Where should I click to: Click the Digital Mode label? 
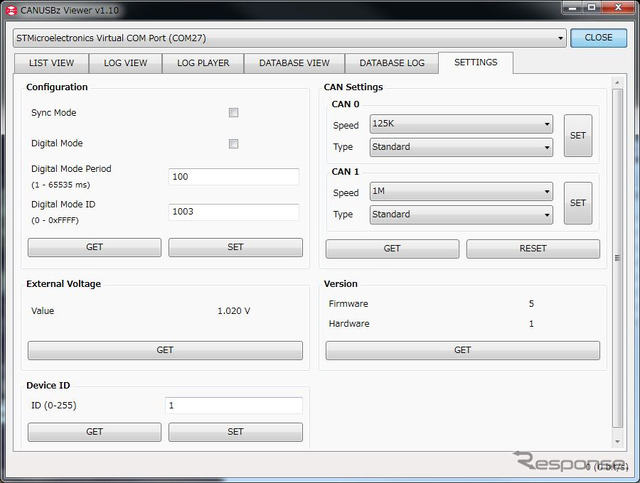coord(57,143)
